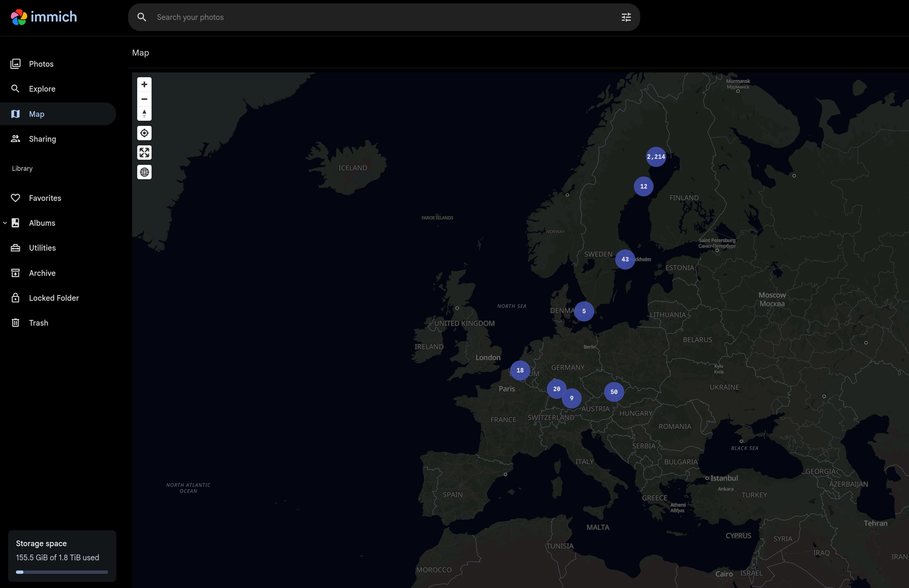Open Utilities page
The width and height of the screenshot is (909, 588).
58,248
